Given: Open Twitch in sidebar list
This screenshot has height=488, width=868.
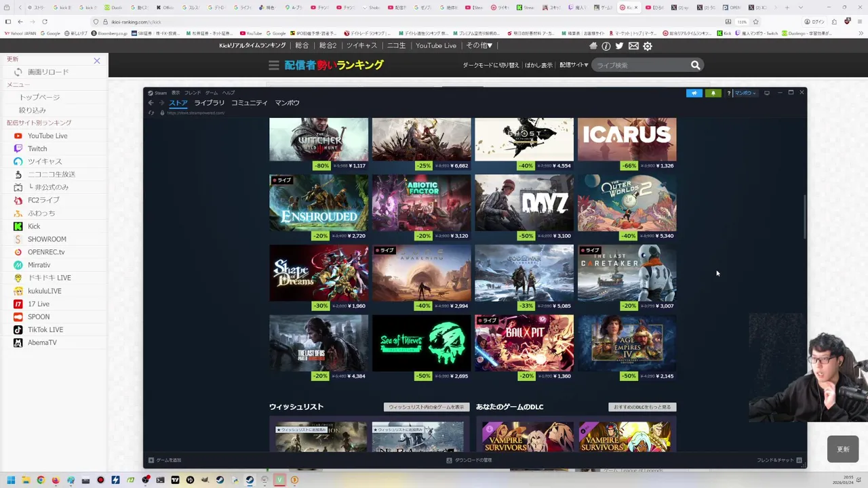Looking at the screenshot, I should click(x=37, y=148).
